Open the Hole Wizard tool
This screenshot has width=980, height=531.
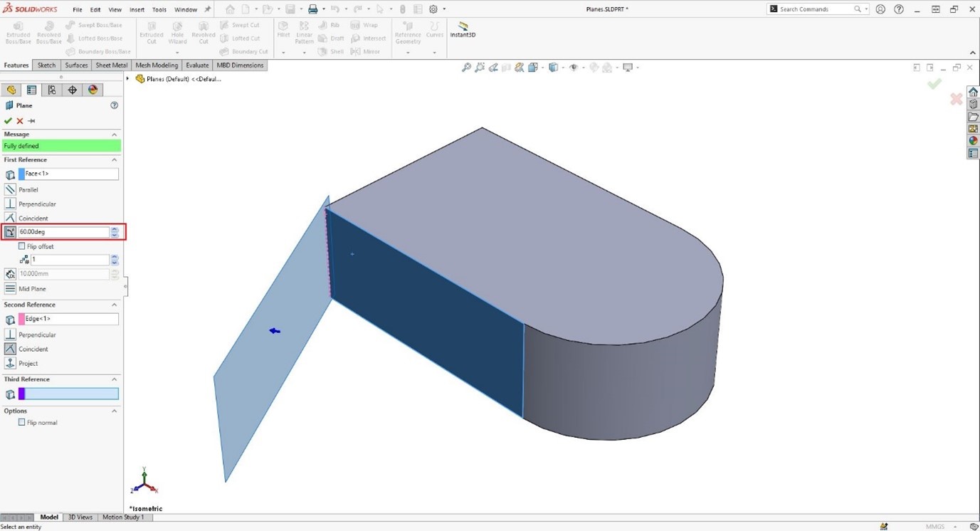(x=176, y=32)
